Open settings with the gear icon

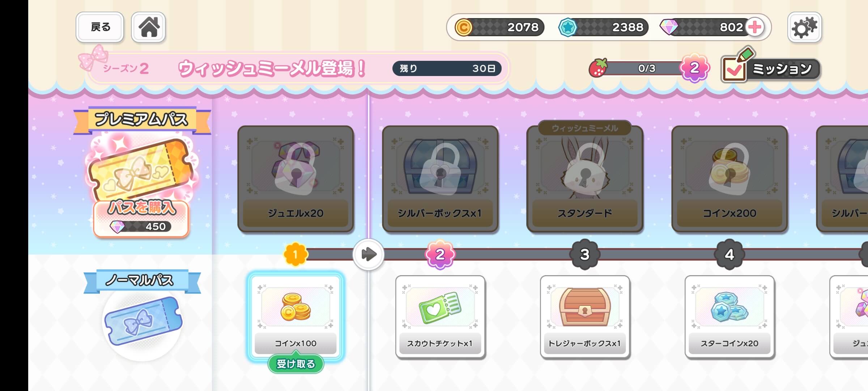click(804, 27)
